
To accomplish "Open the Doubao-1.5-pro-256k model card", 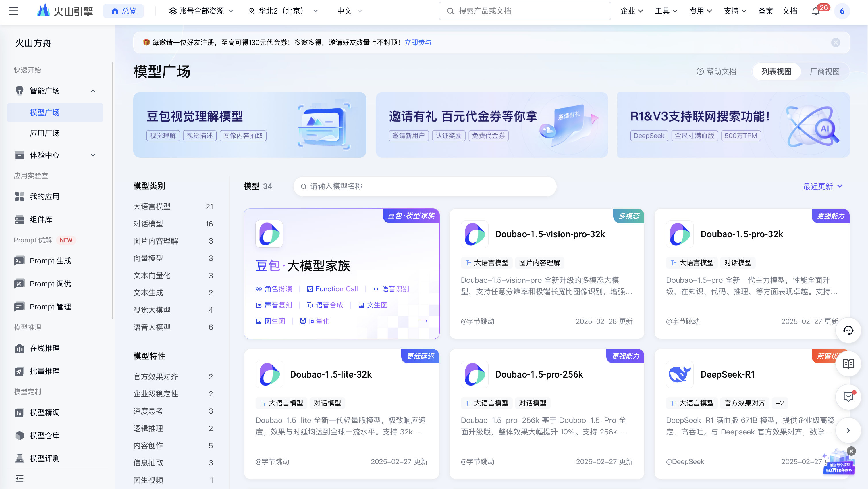I will (547, 414).
